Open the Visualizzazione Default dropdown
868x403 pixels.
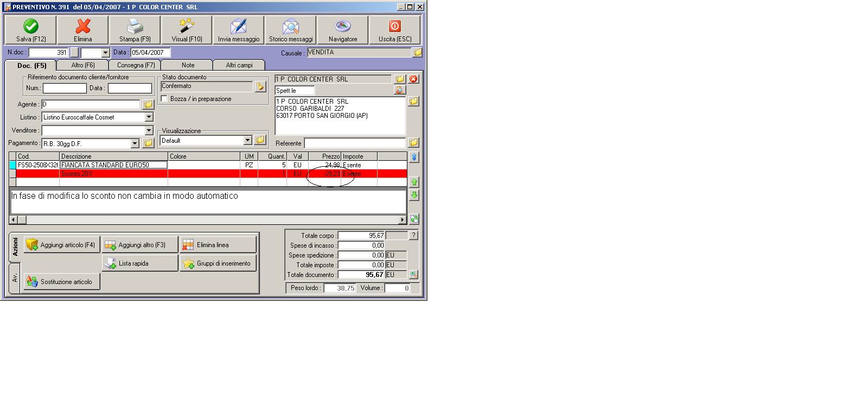247,140
